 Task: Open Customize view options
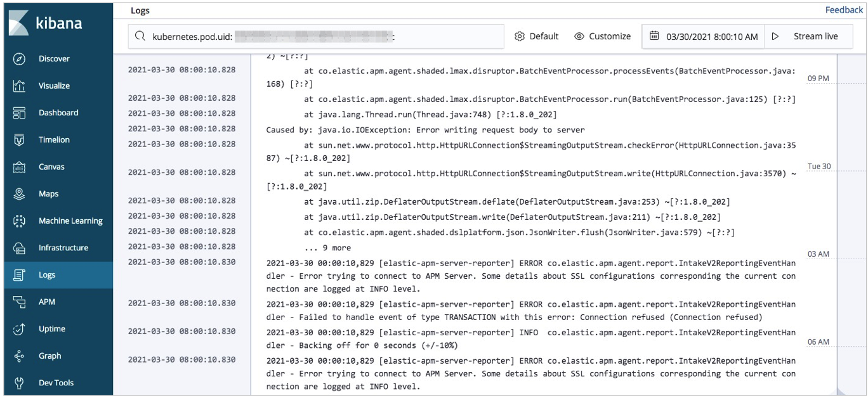602,37
